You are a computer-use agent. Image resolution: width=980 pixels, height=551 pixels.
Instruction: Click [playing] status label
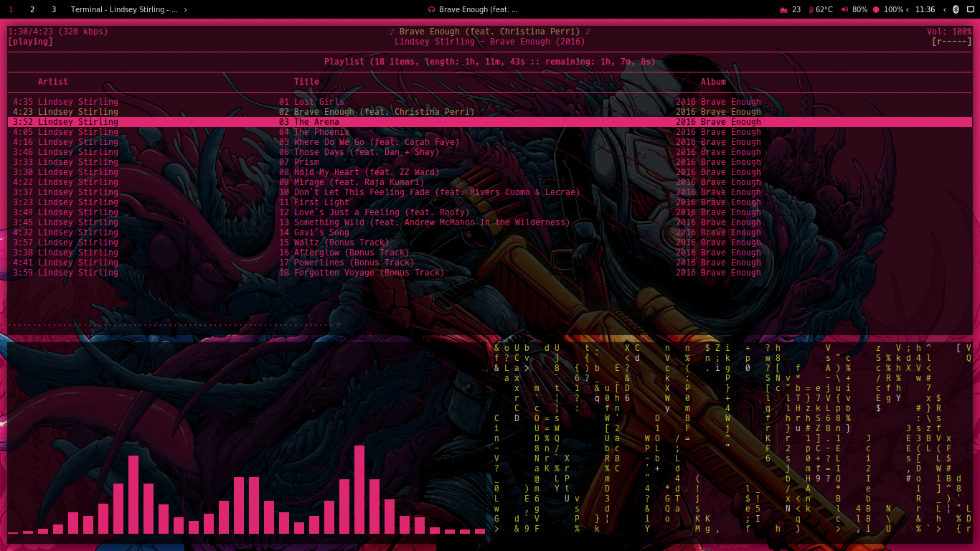tap(30, 42)
